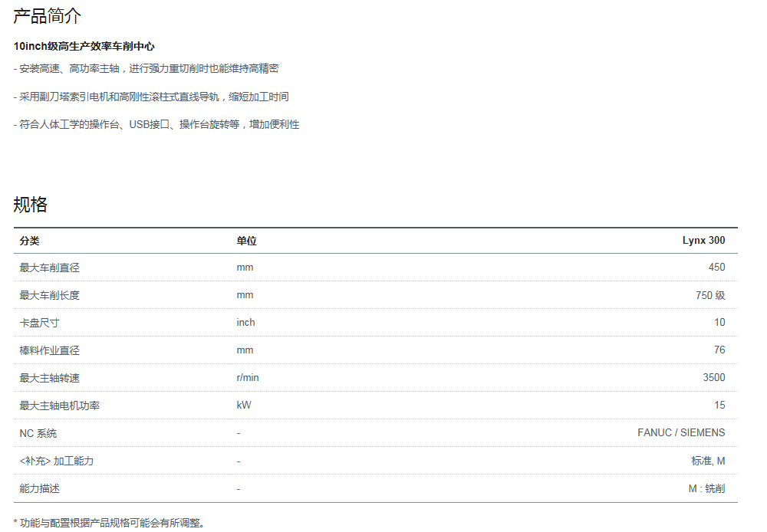Click the M : 铣削 value
The image size is (767, 532).
707,488
